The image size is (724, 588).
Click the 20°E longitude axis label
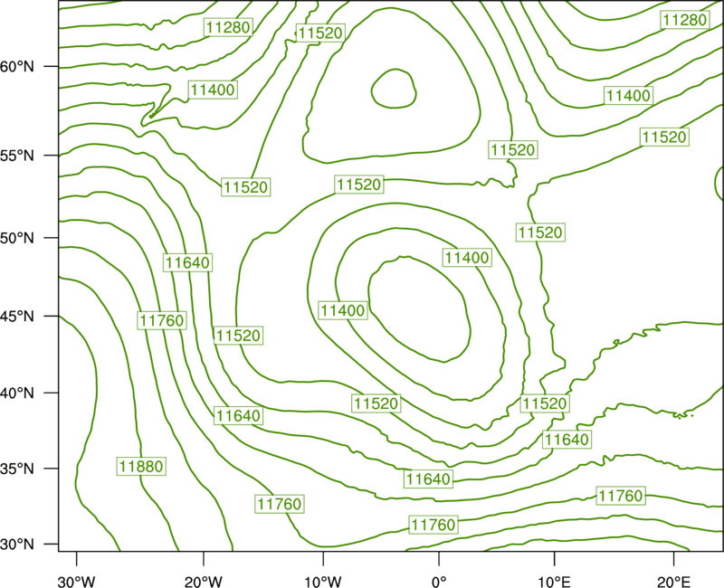(x=673, y=582)
